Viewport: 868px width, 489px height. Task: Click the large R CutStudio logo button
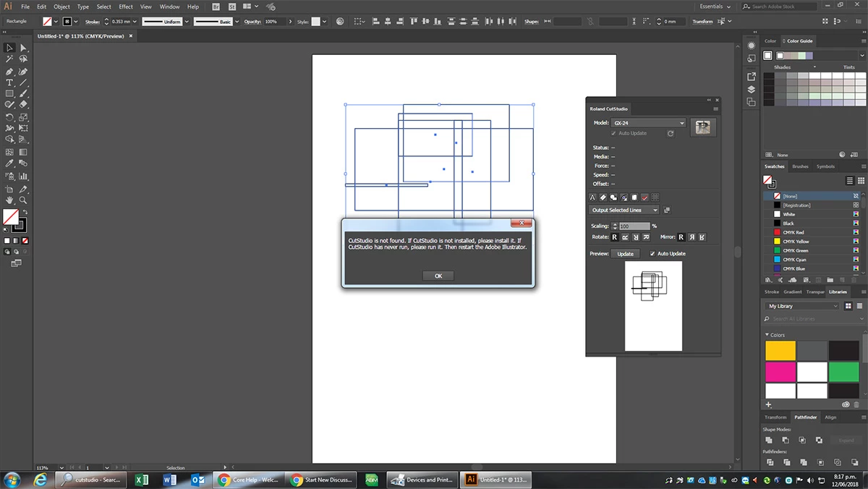[x=702, y=127]
